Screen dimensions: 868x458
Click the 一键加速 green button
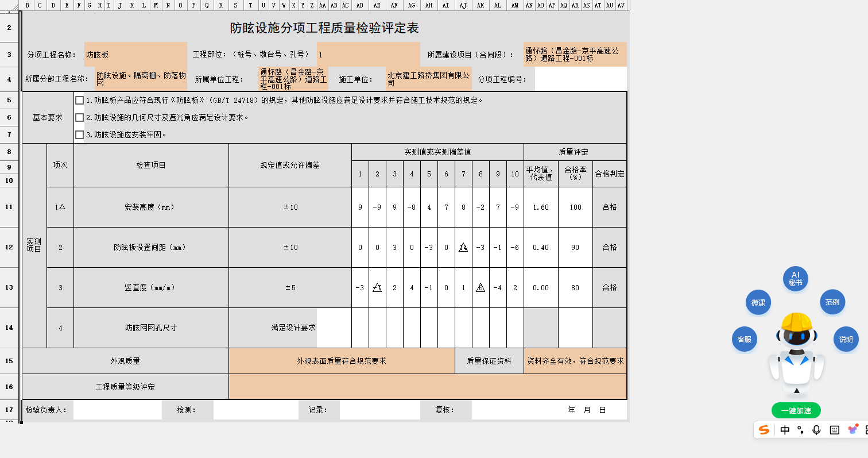click(796, 410)
